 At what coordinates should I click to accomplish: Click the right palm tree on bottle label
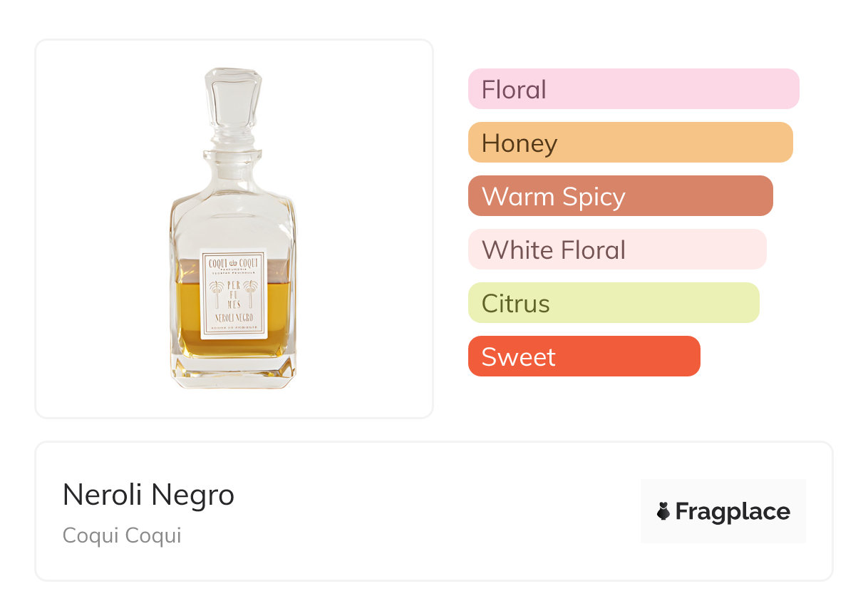tap(251, 294)
